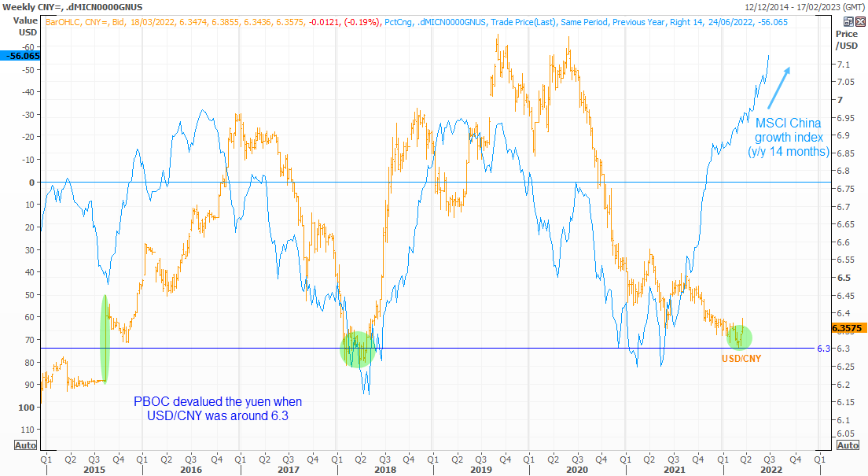Click the blue -56.065 value tag on left axis
Viewport: 868px width, 476px height.
[20, 56]
